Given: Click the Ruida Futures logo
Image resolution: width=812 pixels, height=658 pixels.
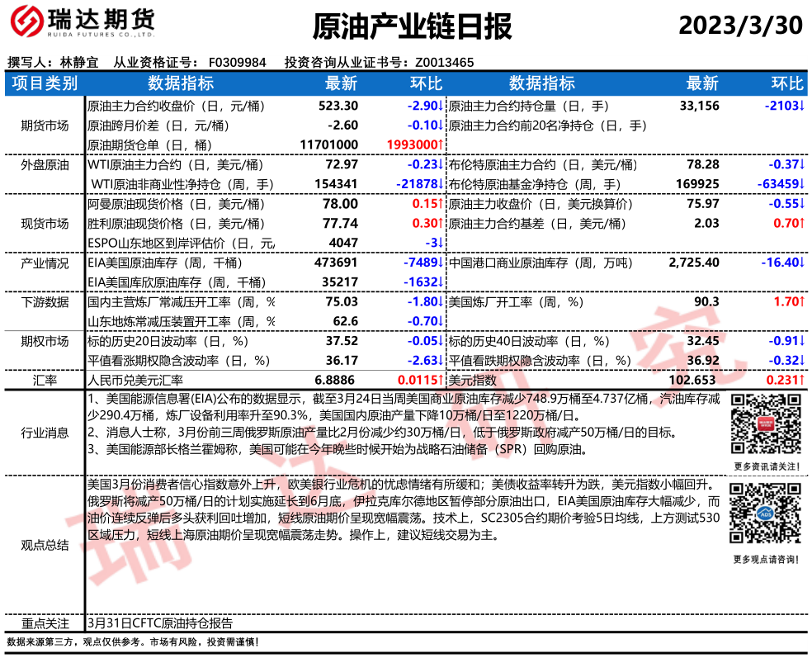Looking at the screenshot, I should point(84,25).
